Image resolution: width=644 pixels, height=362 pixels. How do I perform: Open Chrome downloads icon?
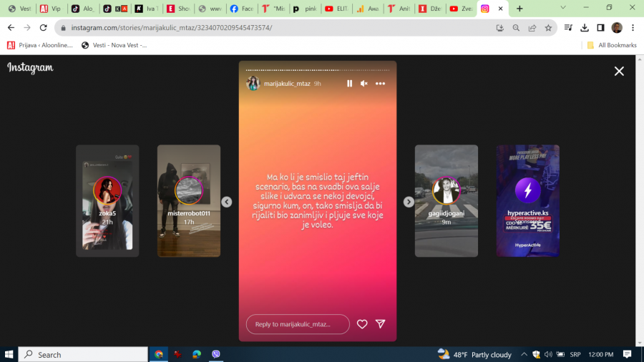[585, 28]
